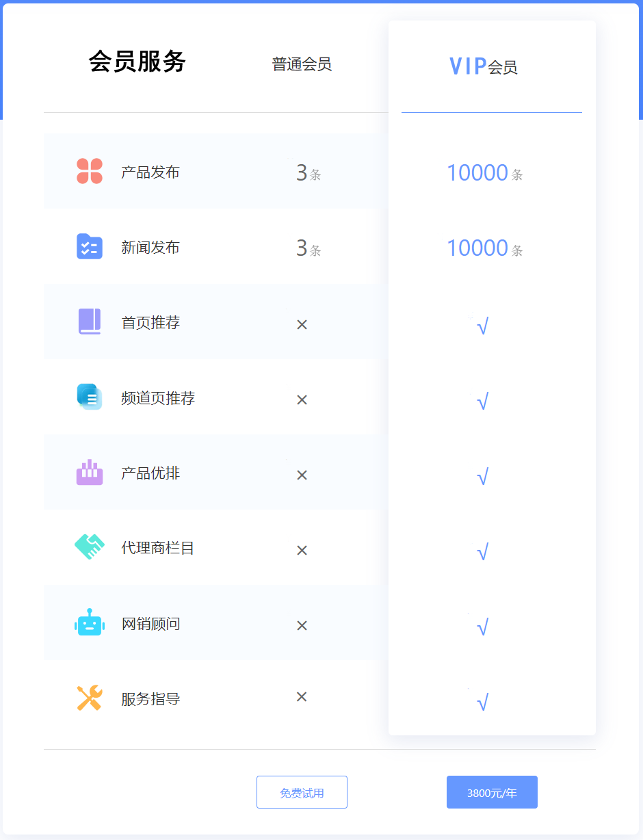Click the 3800元/年 purchase button
The width and height of the screenshot is (643, 840).
click(492, 792)
